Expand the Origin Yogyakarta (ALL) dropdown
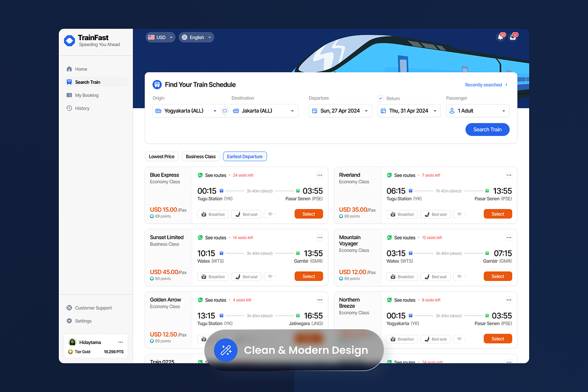 [186, 111]
